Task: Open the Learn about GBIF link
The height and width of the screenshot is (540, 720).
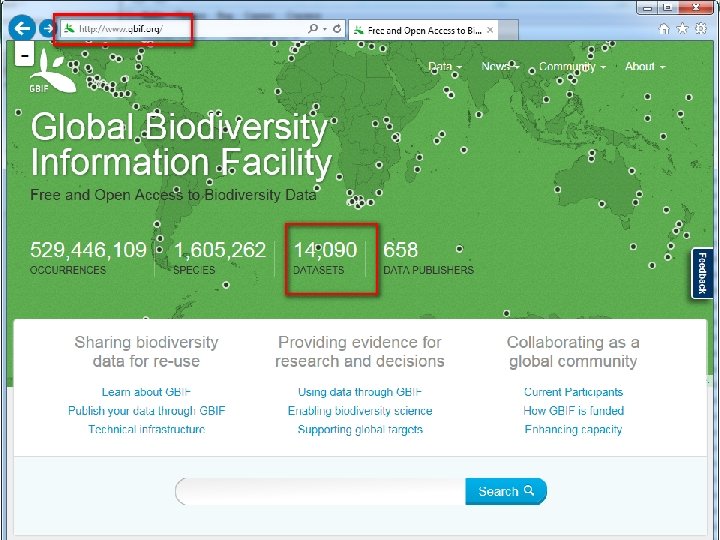Action: click(146, 392)
